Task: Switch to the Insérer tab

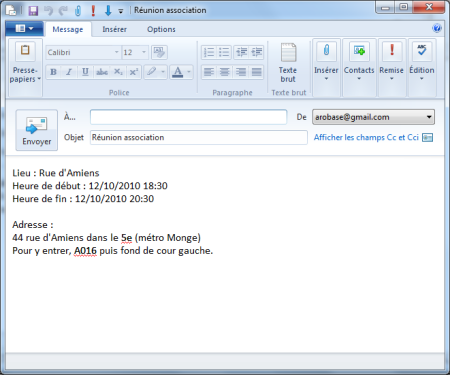Action: (x=114, y=29)
